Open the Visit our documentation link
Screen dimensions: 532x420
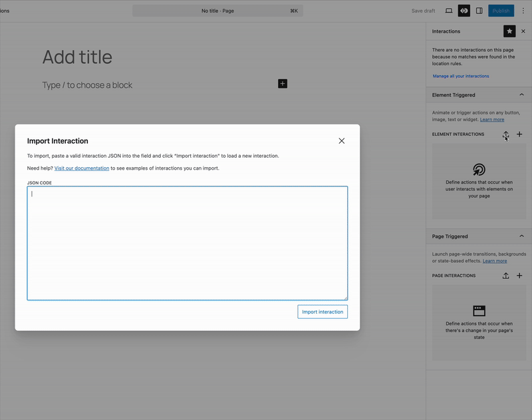click(82, 168)
